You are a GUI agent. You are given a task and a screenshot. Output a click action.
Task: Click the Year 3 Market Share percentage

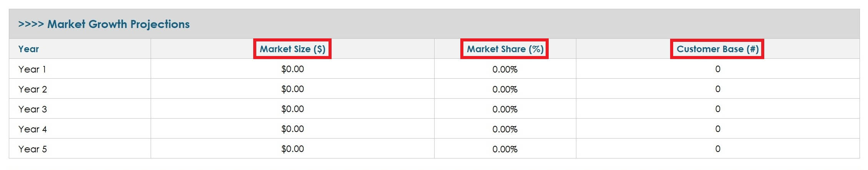click(505, 109)
